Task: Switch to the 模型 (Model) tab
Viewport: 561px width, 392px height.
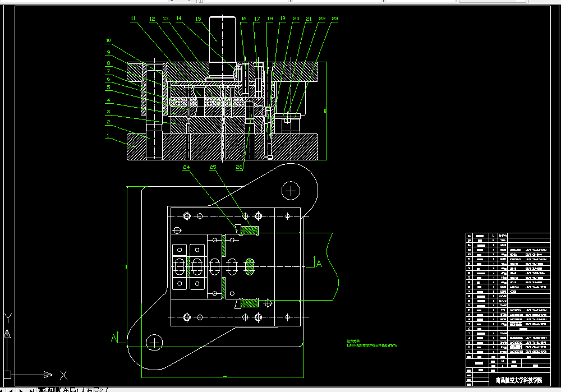Action: tap(49, 390)
